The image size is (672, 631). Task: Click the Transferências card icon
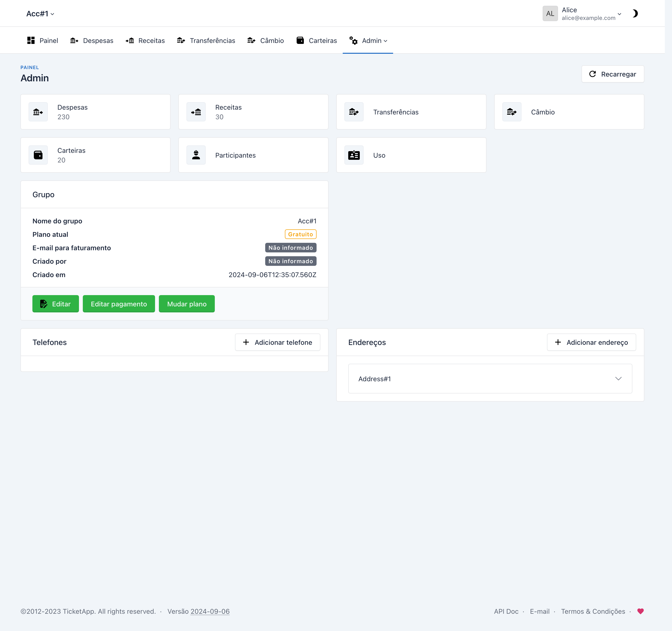(x=354, y=112)
